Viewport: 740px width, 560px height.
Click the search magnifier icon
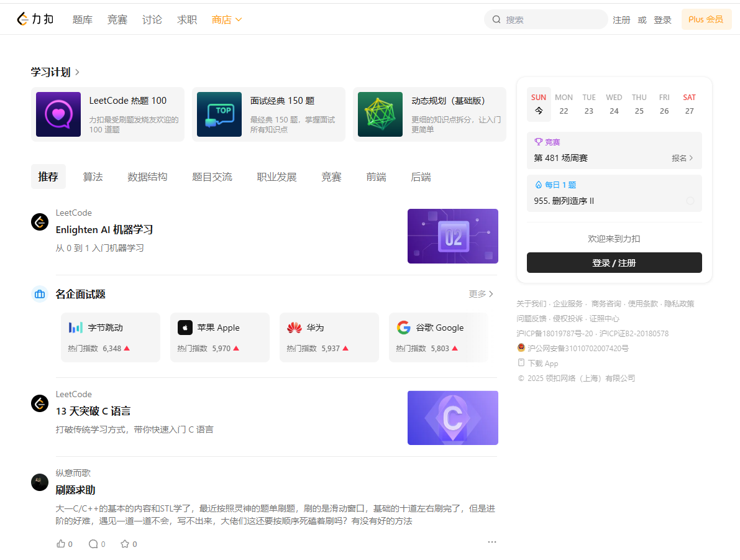click(496, 19)
